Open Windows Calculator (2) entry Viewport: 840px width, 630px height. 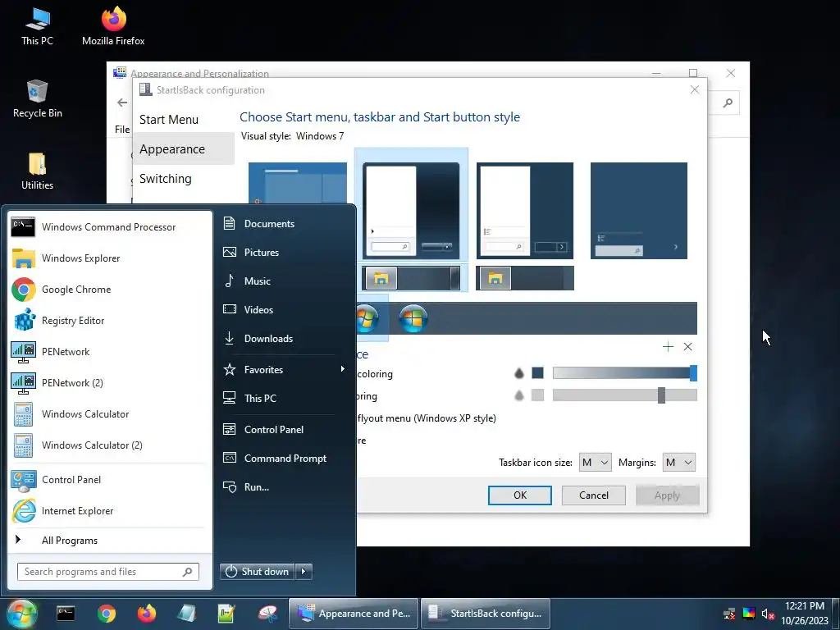point(109,445)
